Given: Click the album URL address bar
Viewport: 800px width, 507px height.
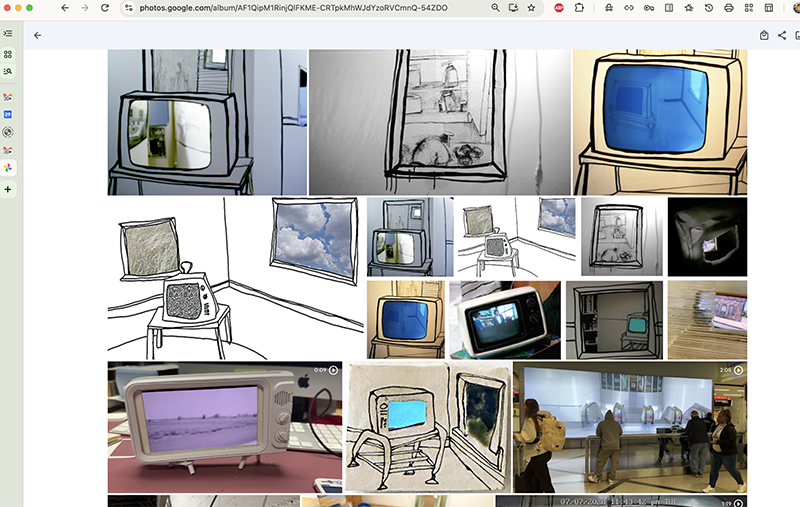Looking at the screenshot, I should coord(293,8).
